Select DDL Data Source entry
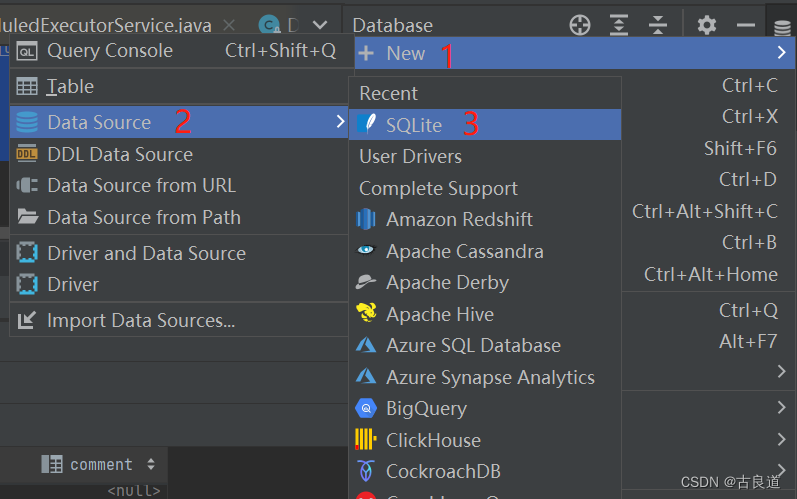This screenshot has height=499, width=797. (x=179, y=154)
